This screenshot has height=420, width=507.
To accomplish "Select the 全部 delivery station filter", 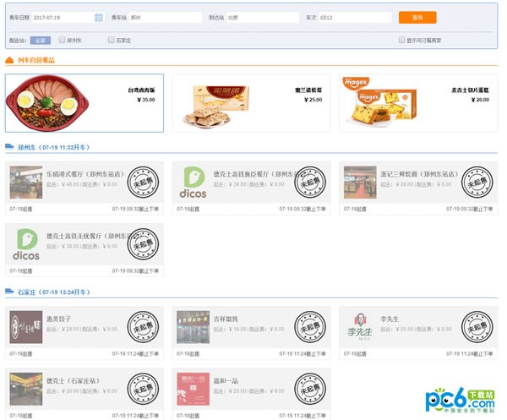I will click(x=41, y=40).
